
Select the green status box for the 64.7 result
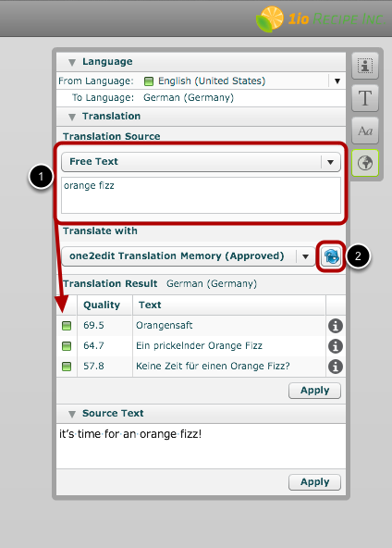[67, 346]
